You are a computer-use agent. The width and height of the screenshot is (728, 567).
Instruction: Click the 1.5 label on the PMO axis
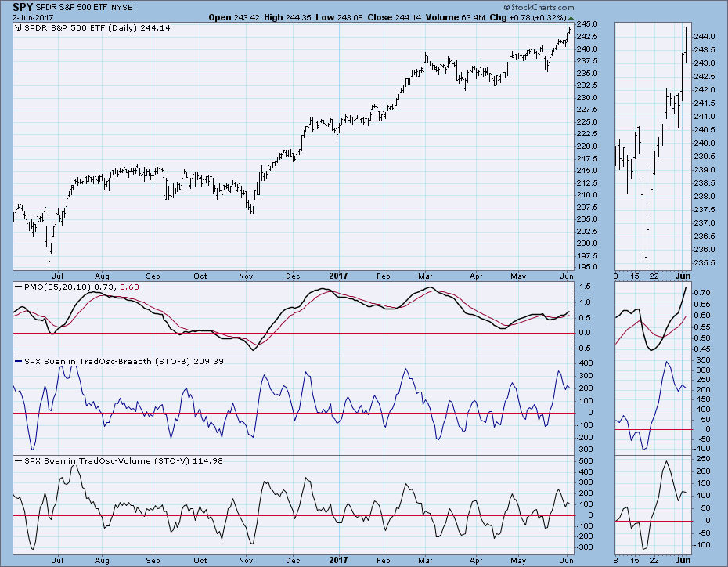point(585,287)
